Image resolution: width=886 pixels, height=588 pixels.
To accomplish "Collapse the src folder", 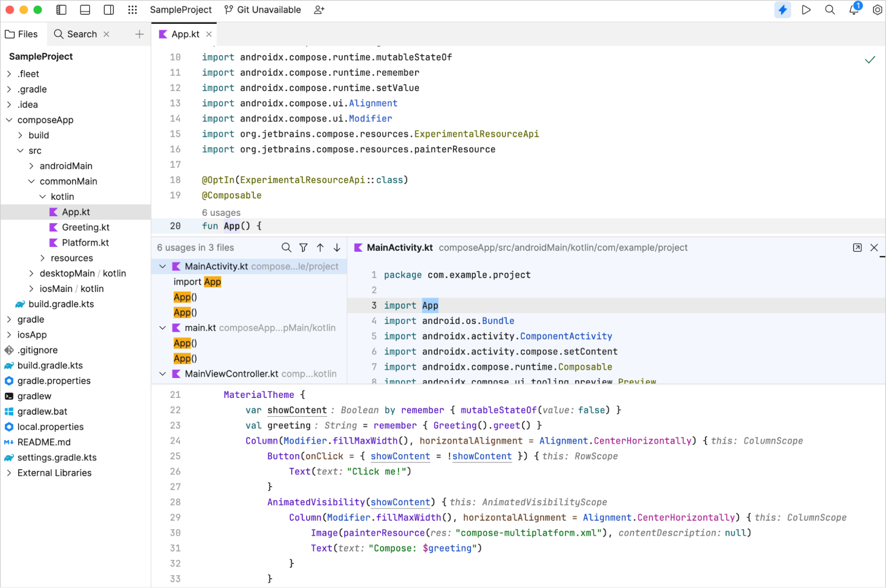I will pos(20,151).
